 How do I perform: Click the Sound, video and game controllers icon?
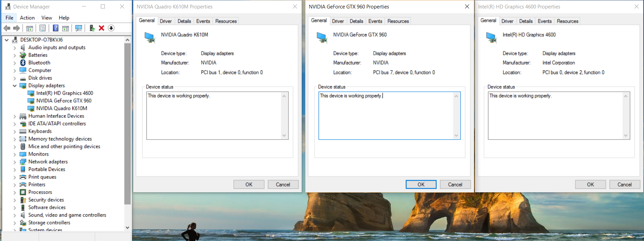coord(23,215)
